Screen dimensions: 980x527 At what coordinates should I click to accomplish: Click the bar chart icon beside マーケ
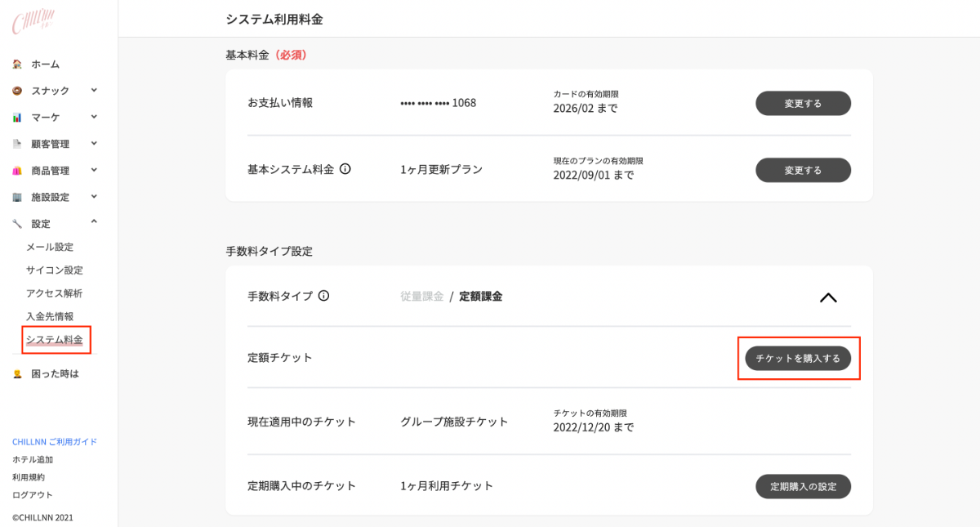17,118
